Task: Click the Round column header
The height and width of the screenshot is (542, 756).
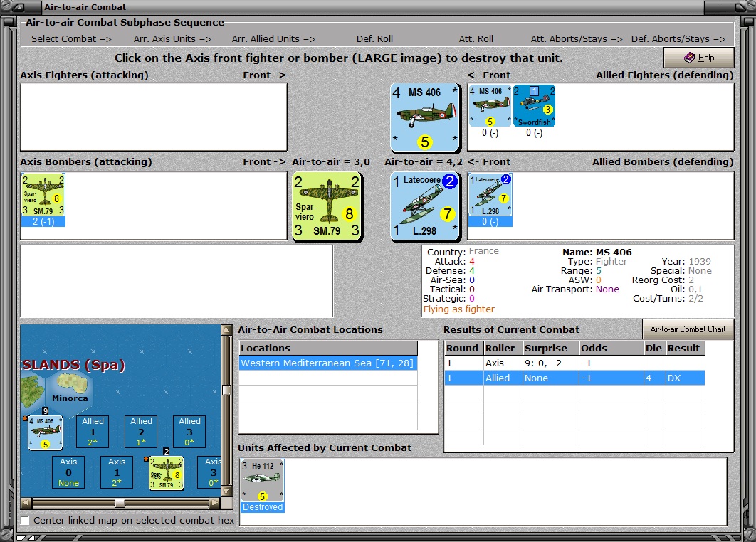Action: click(464, 348)
